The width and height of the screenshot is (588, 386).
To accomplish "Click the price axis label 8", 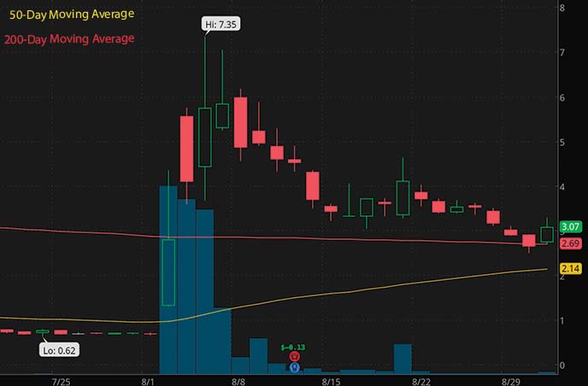I will click(x=562, y=8).
